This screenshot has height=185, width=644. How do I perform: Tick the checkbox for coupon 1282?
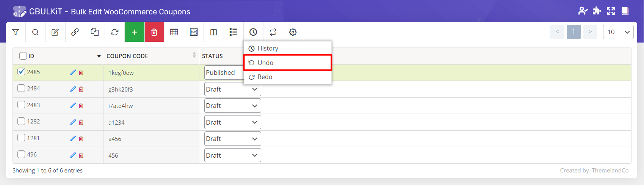pos(22,121)
